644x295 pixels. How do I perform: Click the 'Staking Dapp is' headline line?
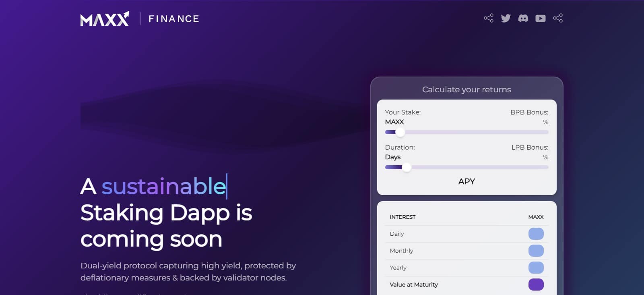[166, 213]
